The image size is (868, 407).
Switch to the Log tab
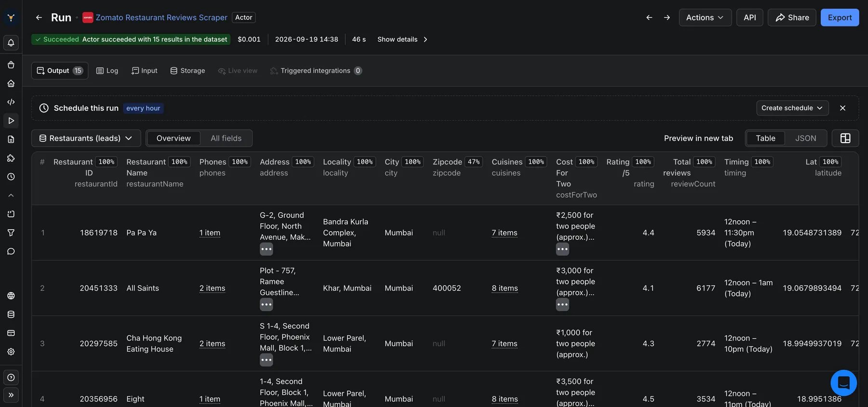107,71
